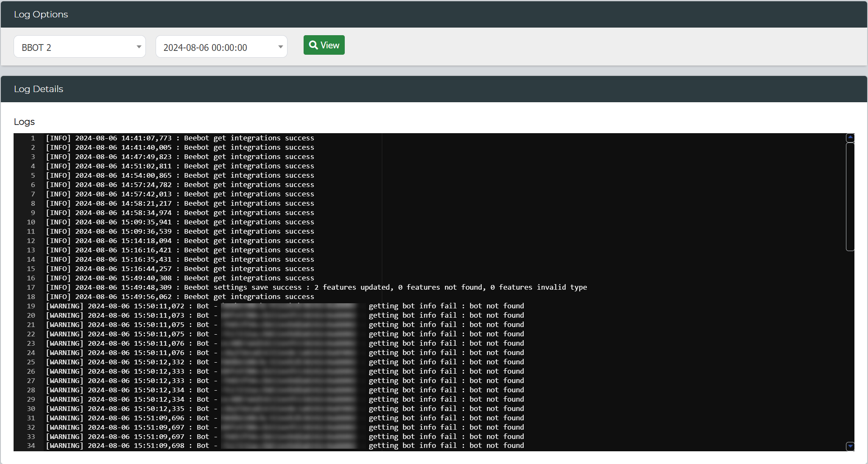
Task: Click warning log line 30 at 15:50:12,335
Action: point(285,408)
